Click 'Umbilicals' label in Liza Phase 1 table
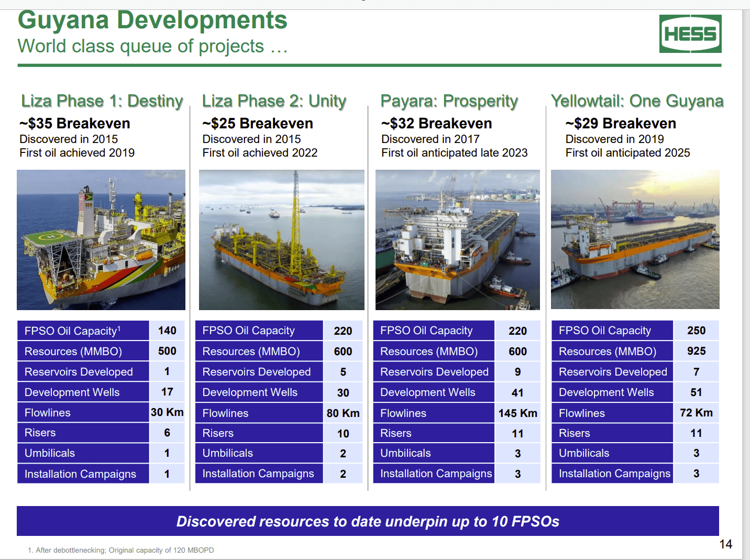The height and width of the screenshot is (560, 750). 50,453
